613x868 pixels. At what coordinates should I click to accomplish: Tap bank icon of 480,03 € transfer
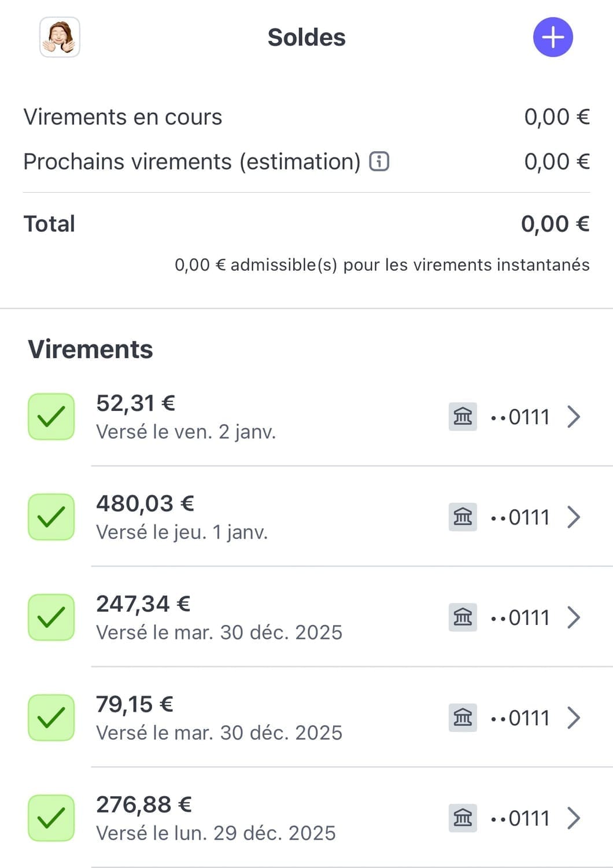pos(463,517)
